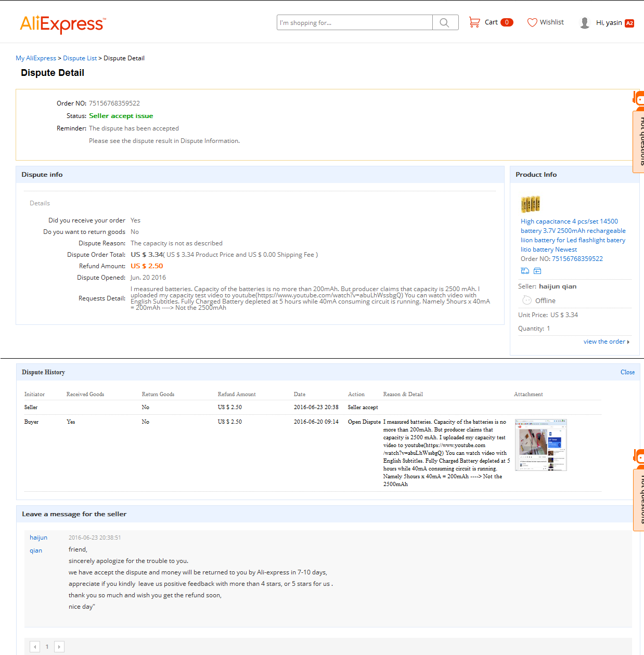The height and width of the screenshot is (655, 644).
Task: Click the order number link in Product Info
Action: pos(577,259)
